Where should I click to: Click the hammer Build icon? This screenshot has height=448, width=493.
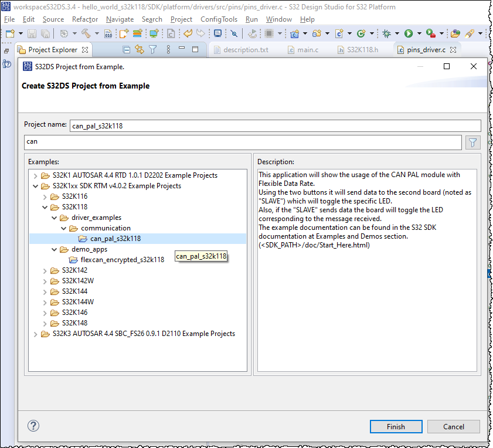86,33
